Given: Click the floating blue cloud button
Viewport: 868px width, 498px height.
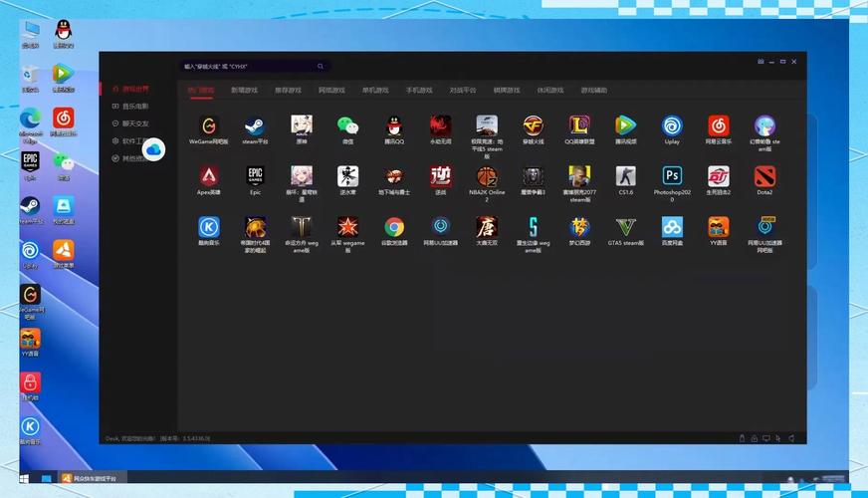Looking at the screenshot, I should coord(154,149).
